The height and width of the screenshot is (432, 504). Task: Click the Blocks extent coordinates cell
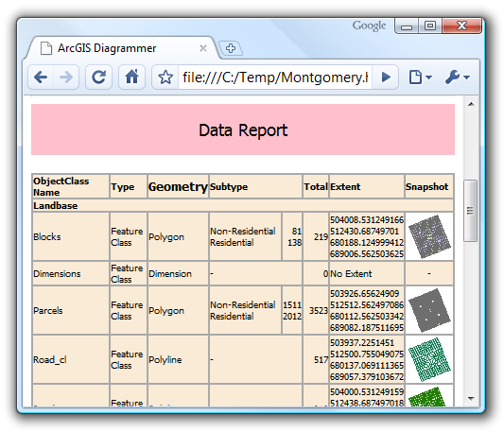367,236
